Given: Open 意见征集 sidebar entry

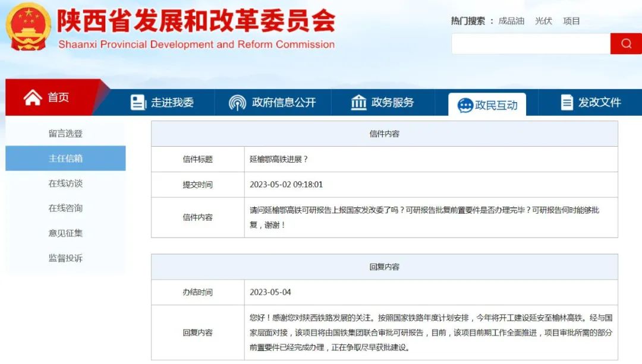Looking at the screenshot, I should tap(65, 233).
